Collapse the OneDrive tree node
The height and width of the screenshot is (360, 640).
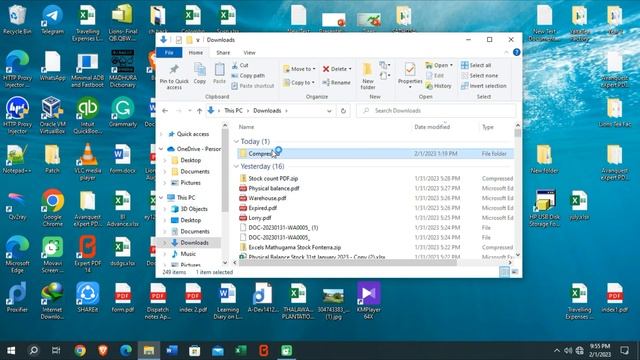point(162,149)
